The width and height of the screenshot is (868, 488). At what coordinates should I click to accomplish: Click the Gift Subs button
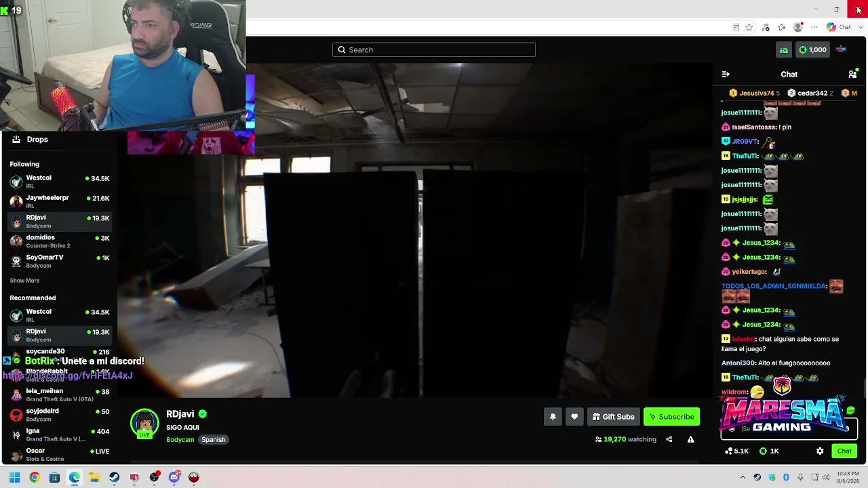[614, 417]
